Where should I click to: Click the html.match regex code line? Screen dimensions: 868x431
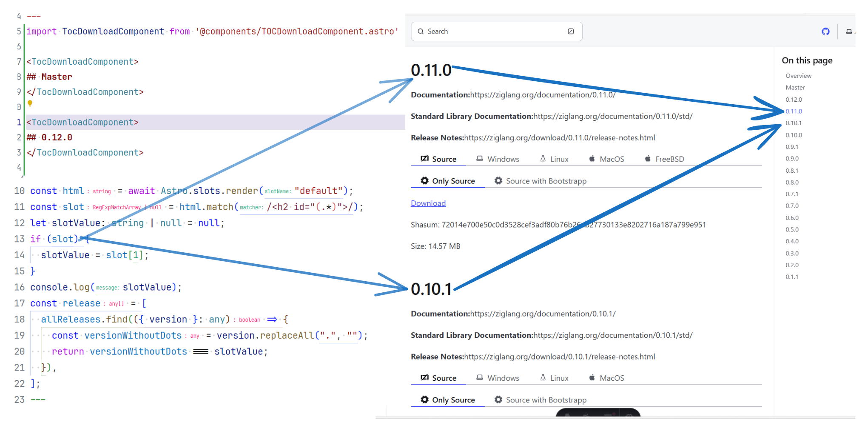pos(196,207)
